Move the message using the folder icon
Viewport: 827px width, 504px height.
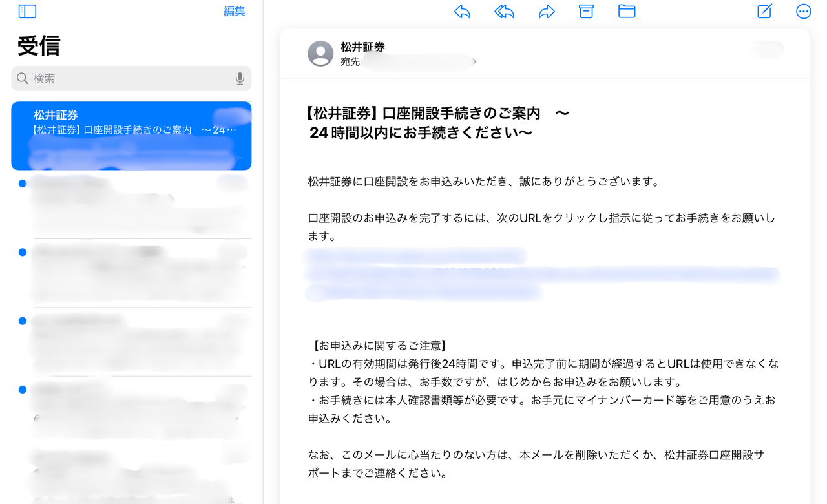(x=627, y=11)
